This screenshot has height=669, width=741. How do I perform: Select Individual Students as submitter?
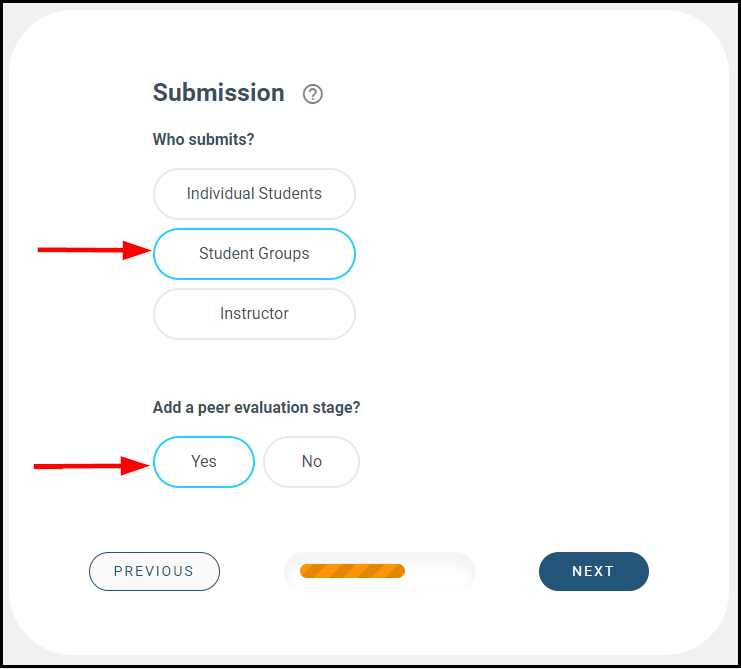pyautogui.click(x=254, y=194)
